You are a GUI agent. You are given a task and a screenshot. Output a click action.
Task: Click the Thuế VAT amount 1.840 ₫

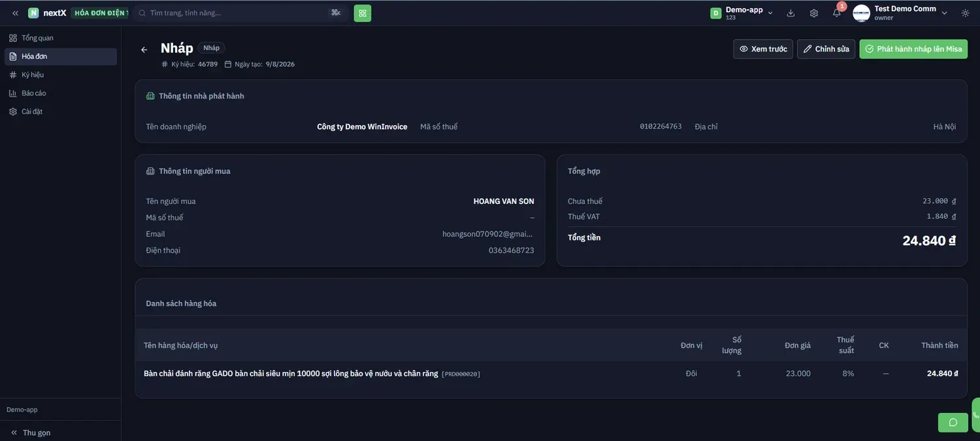(941, 216)
